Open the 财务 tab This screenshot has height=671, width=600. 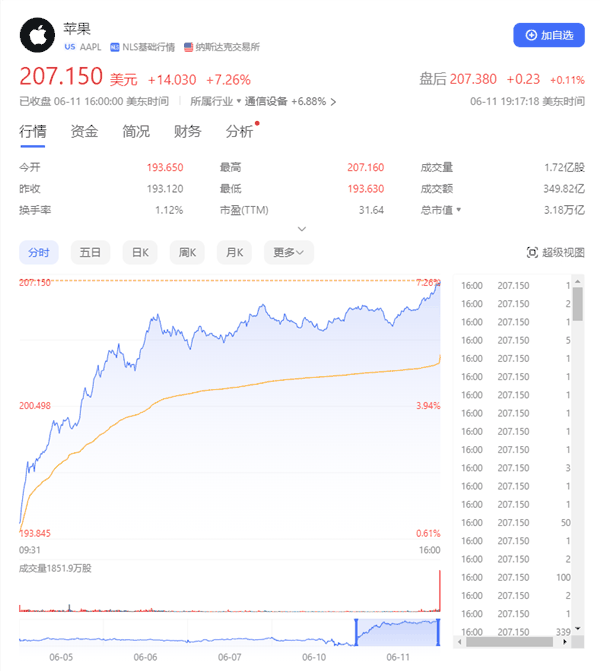(x=187, y=131)
